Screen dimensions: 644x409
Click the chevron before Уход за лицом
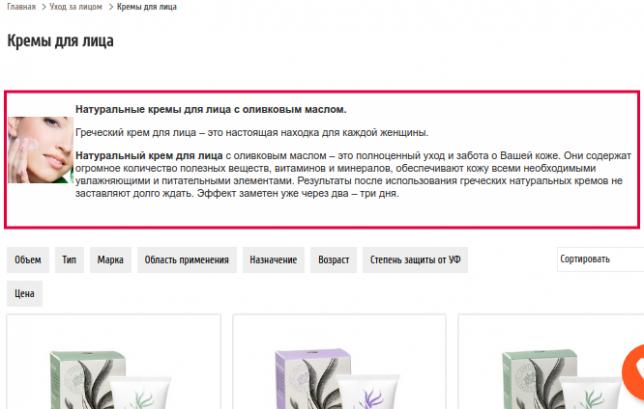click(44, 7)
